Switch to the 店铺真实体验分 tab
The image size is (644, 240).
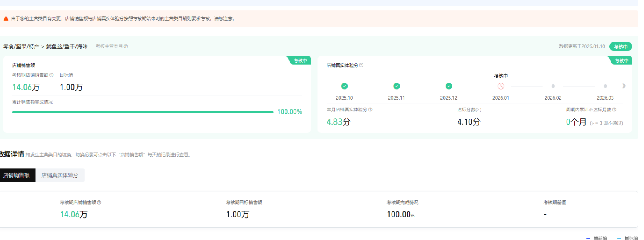60,175
